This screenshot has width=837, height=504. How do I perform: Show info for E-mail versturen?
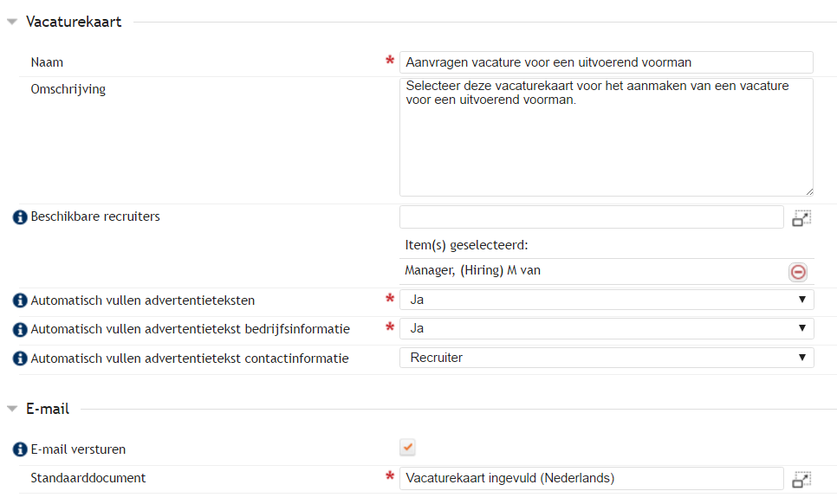20,449
